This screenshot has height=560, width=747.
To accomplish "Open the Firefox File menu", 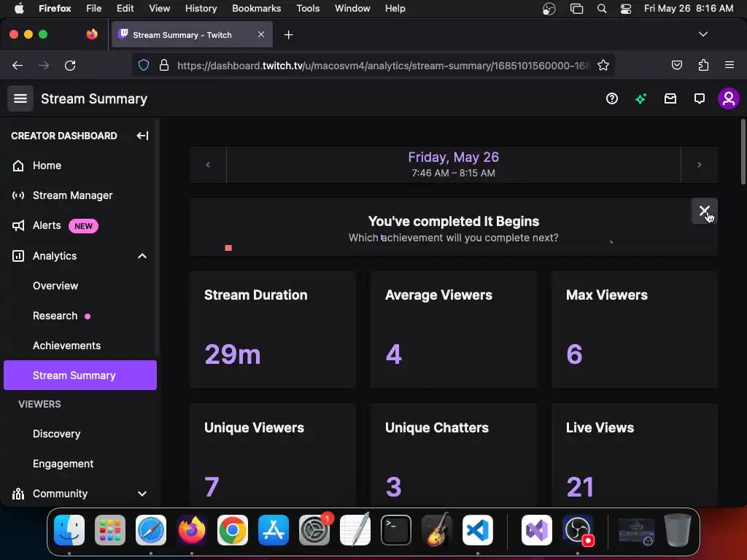I will click(x=94, y=9).
